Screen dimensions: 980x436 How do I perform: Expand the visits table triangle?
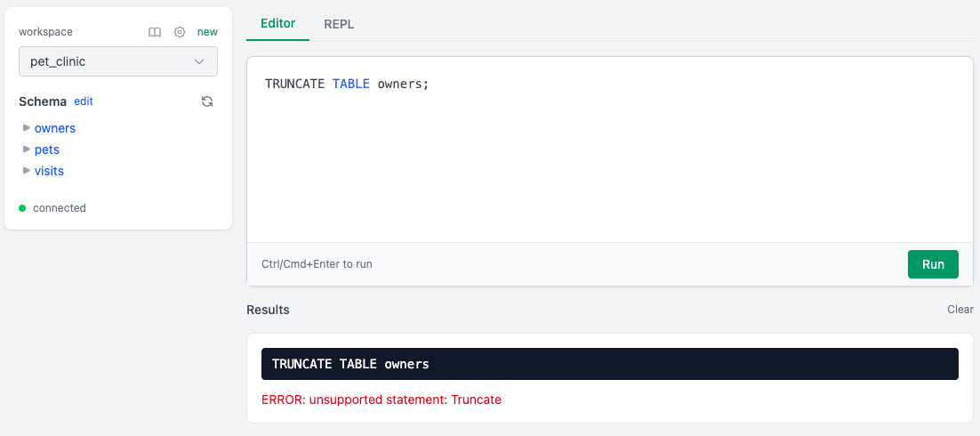27,171
